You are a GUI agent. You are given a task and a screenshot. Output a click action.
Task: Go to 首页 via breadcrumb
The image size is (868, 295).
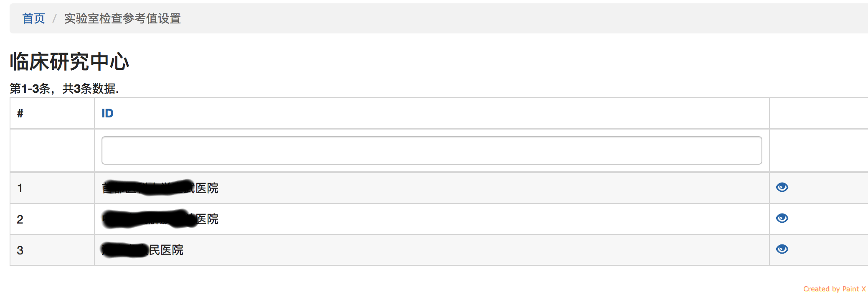tap(33, 18)
